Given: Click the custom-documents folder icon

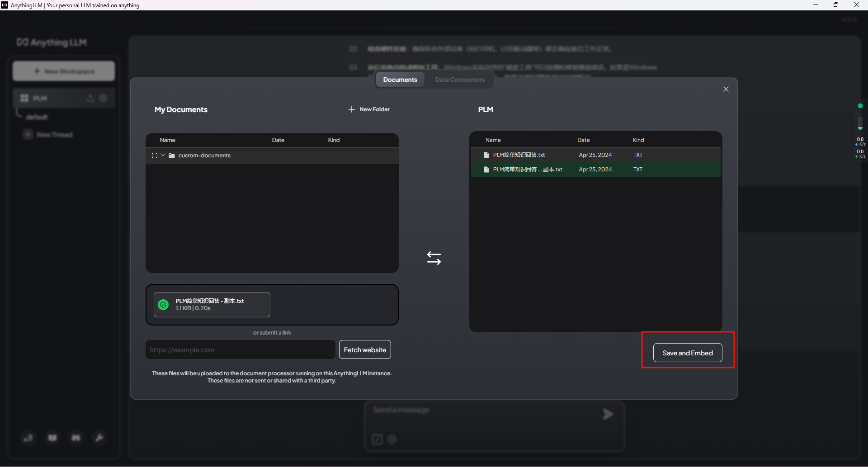Looking at the screenshot, I should (x=172, y=156).
